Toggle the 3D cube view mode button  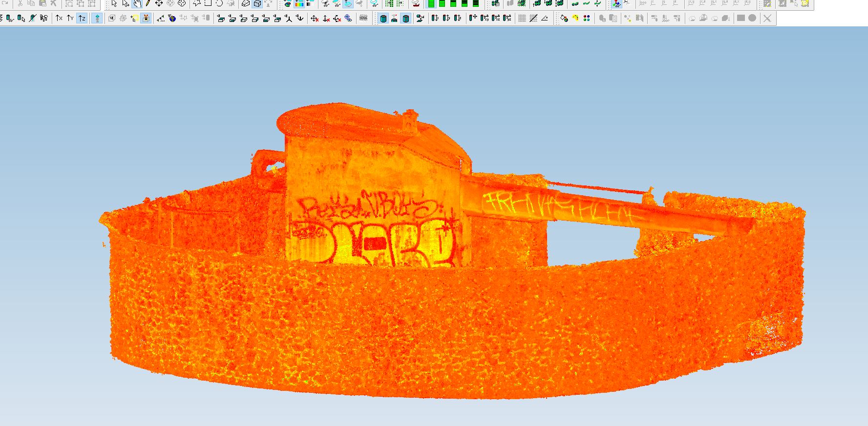click(257, 3)
